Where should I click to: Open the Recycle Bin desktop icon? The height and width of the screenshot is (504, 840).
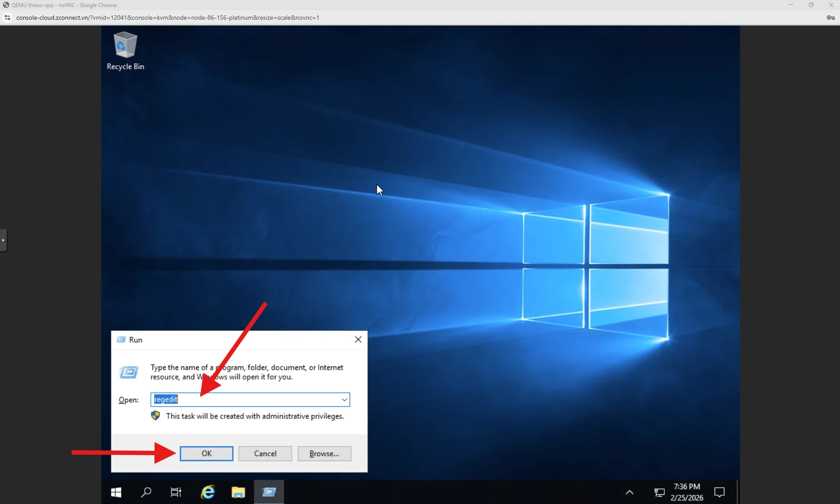click(x=125, y=51)
